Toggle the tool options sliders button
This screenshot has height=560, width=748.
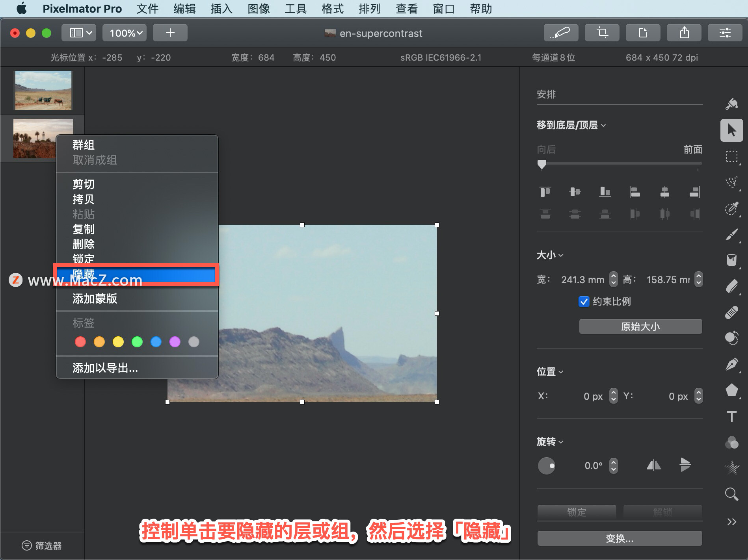point(725,33)
